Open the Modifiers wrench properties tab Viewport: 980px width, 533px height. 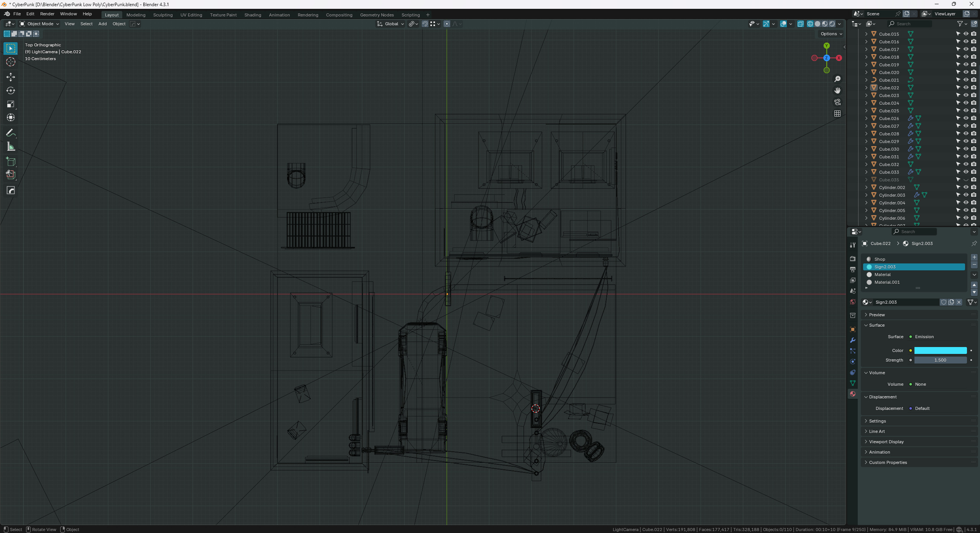click(x=853, y=340)
